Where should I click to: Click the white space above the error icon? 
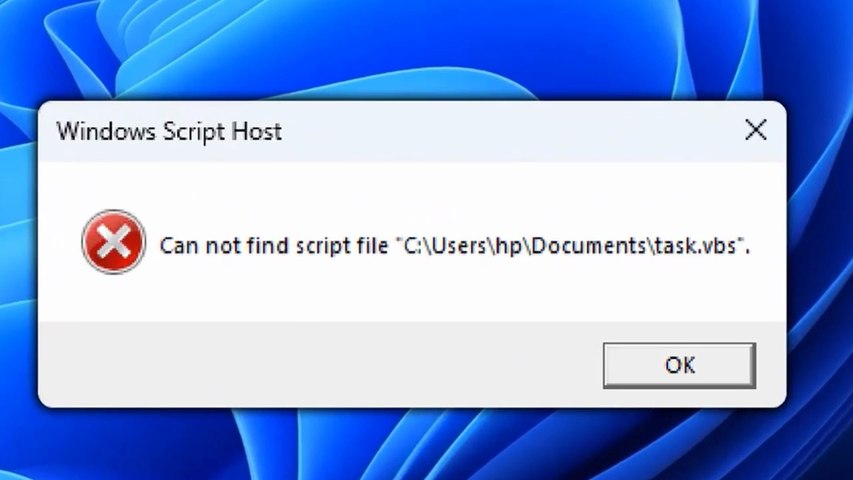[x=114, y=185]
